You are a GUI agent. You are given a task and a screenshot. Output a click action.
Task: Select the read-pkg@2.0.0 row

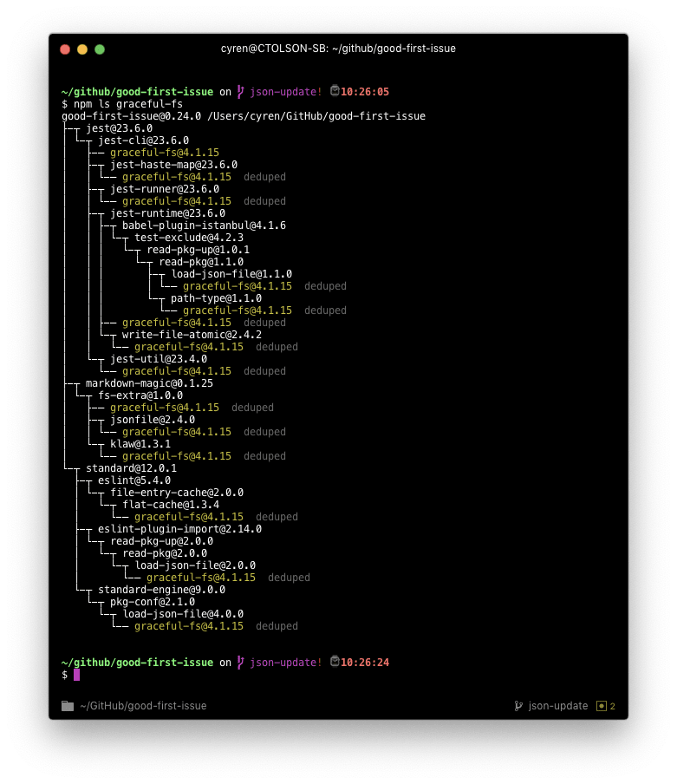point(165,553)
